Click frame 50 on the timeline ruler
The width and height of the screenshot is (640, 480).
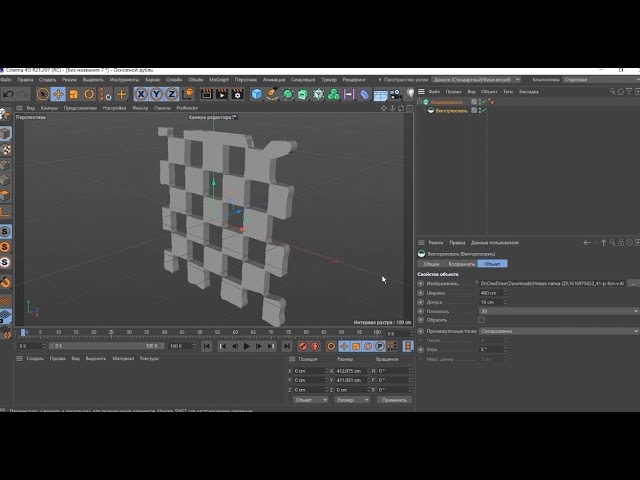pyautogui.click(x=200, y=333)
